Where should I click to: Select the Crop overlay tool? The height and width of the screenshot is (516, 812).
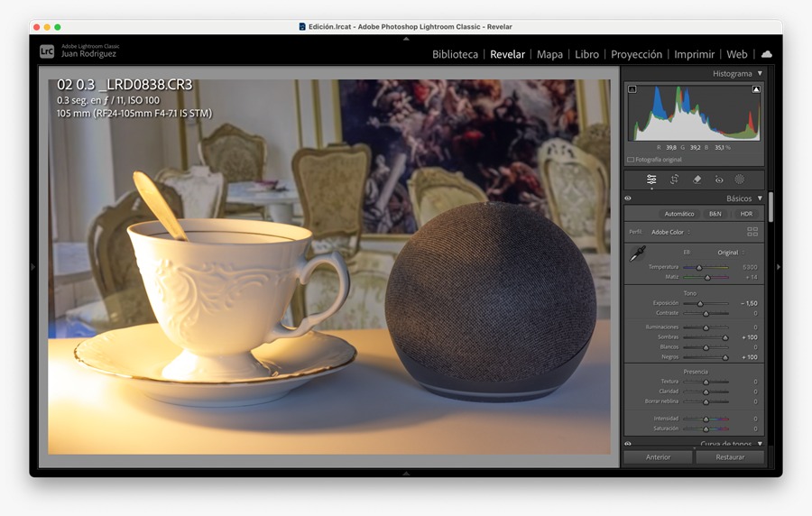(674, 180)
